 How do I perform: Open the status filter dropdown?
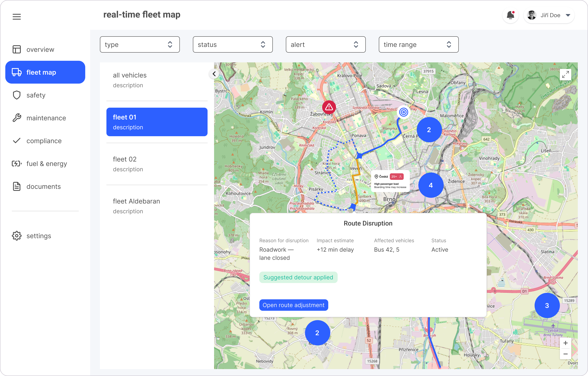point(232,44)
